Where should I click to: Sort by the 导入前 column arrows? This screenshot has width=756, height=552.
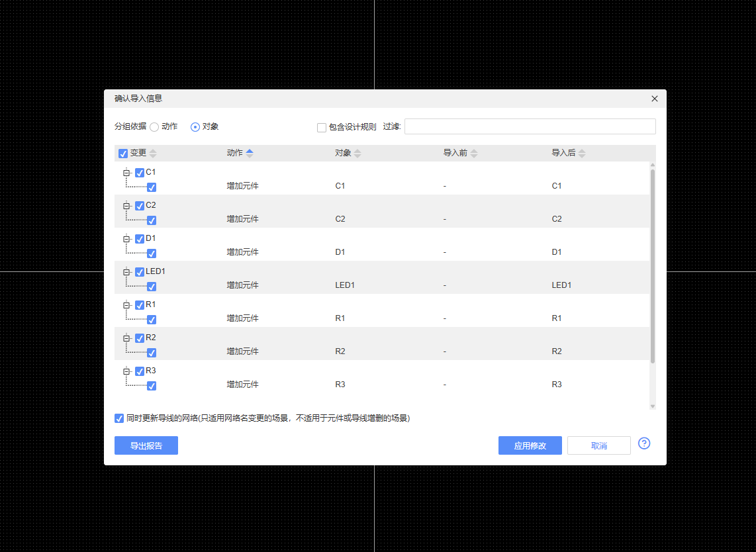[x=474, y=154]
